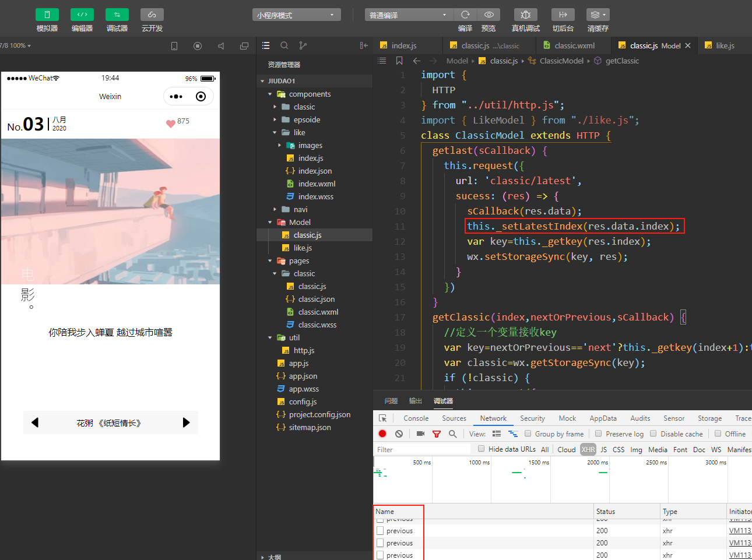Mute the simulator sound icon
Viewport: 752px width, 560px height.
(x=221, y=46)
